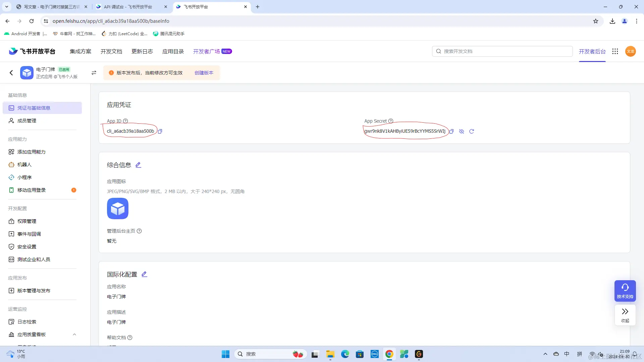The width and height of the screenshot is (644, 362).
Task: Copy the App ID value
Action: coord(160,131)
